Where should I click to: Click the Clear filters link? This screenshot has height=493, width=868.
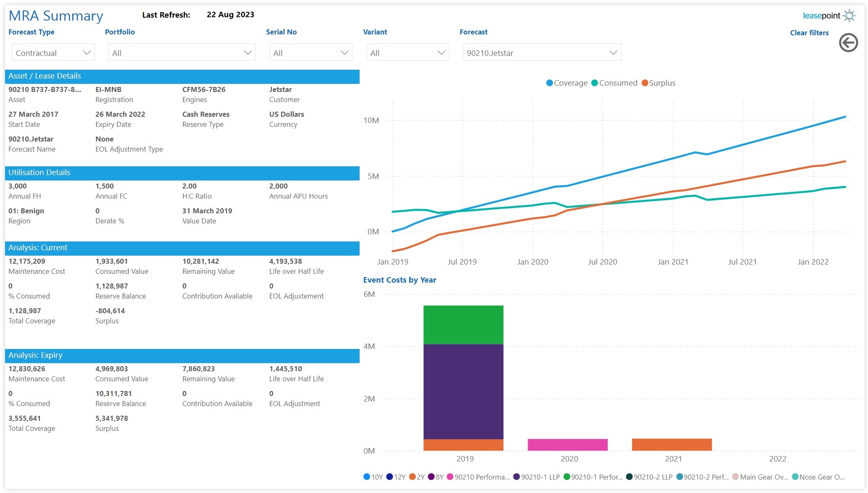[809, 33]
